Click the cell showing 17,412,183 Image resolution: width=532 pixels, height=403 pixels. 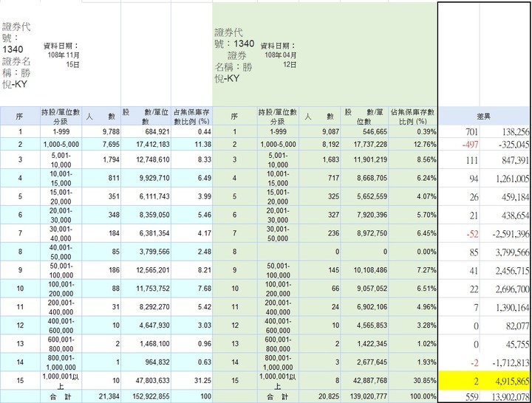click(x=146, y=144)
